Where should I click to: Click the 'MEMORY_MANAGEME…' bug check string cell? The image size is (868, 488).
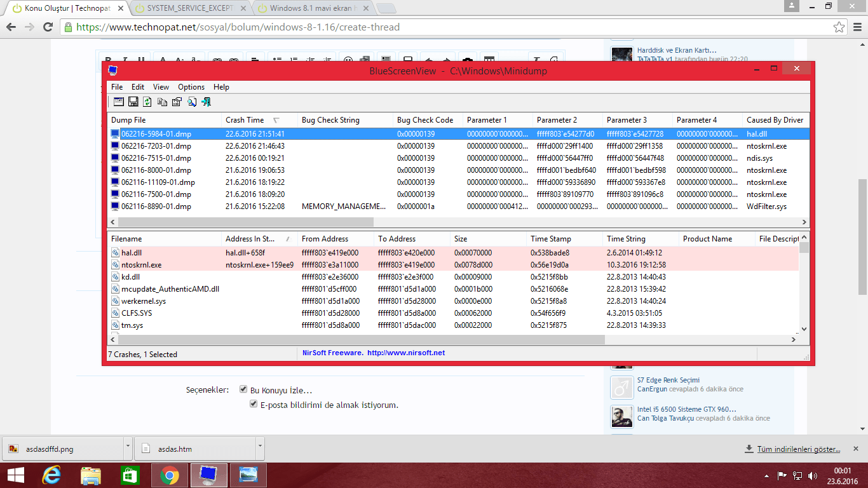(344, 207)
